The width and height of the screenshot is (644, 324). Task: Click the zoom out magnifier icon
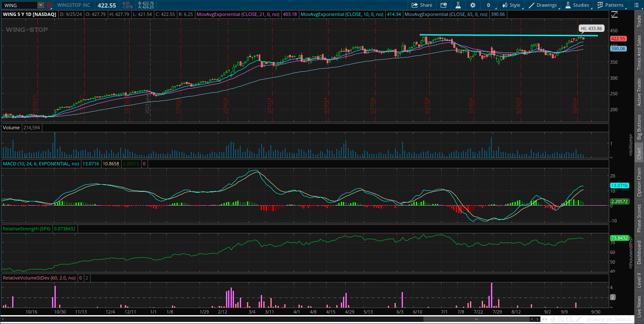(569, 319)
